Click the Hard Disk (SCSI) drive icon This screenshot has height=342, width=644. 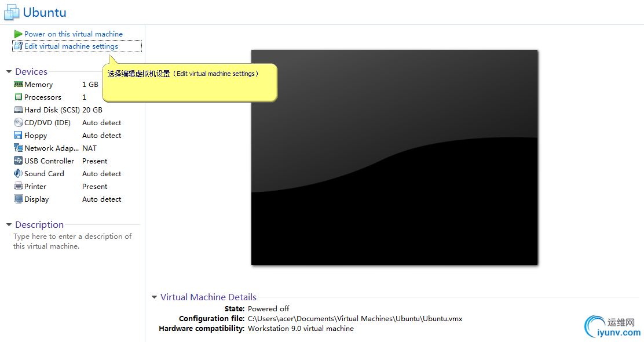(19, 110)
